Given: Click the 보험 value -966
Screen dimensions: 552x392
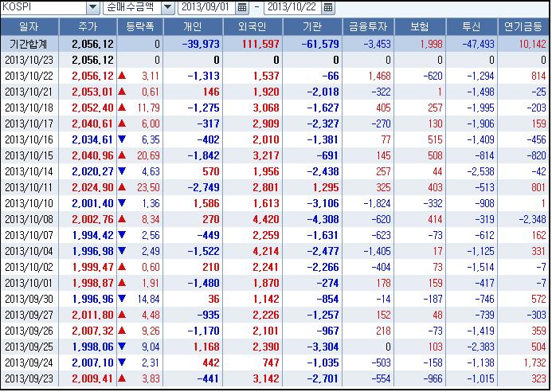Looking at the screenshot, I should 433,379.
